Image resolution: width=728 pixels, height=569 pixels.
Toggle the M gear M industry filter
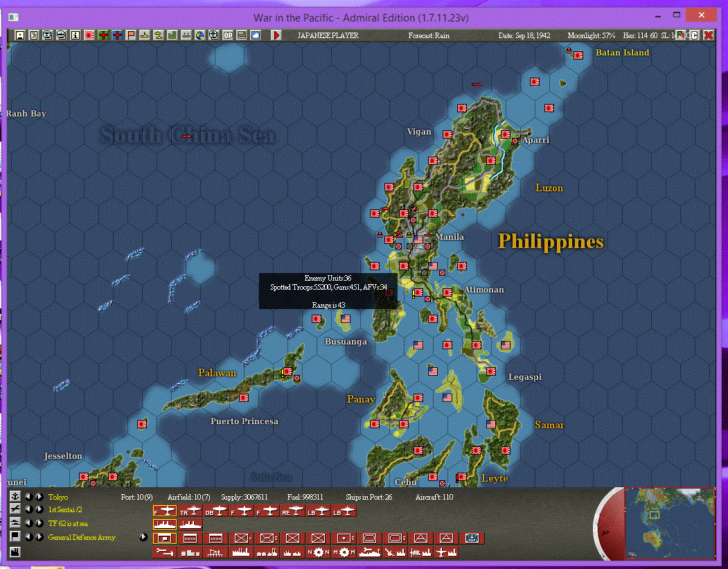(344, 552)
